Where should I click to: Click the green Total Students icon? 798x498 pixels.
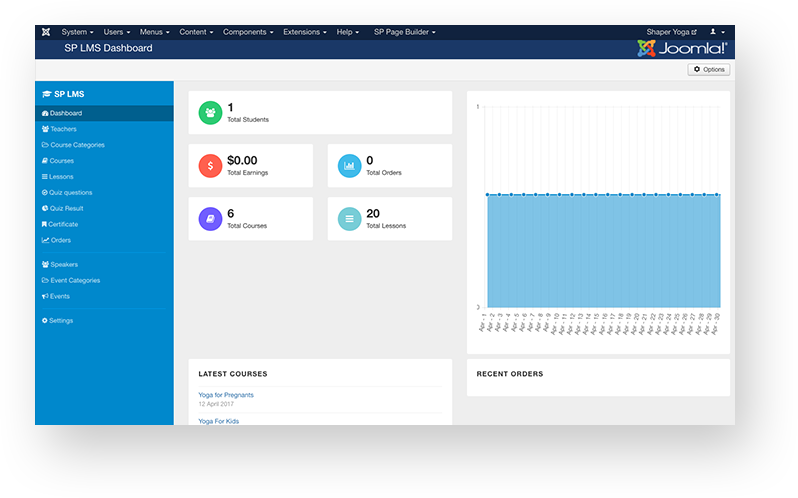[209, 113]
